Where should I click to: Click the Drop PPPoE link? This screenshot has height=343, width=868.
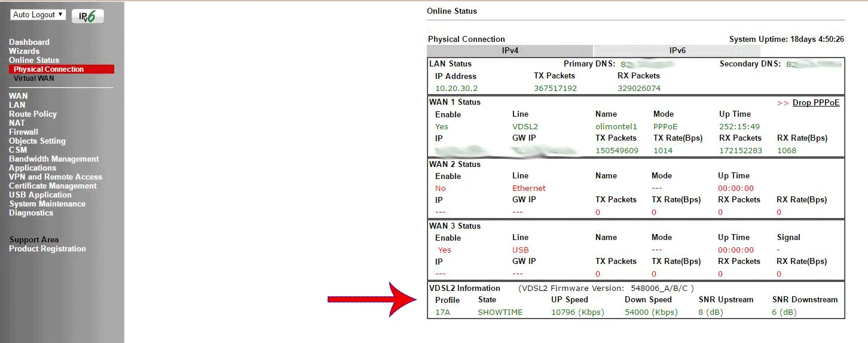(815, 102)
